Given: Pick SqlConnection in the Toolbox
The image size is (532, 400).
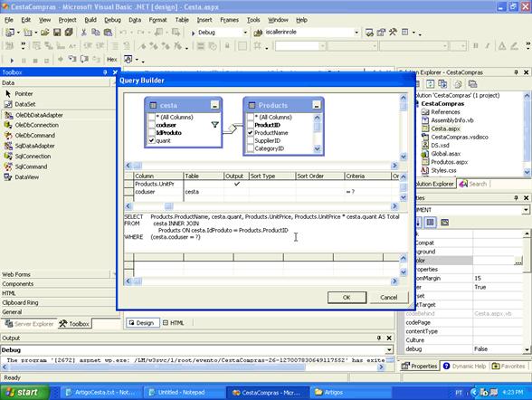Looking at the screenshot, I should click(x=33, y=156).
